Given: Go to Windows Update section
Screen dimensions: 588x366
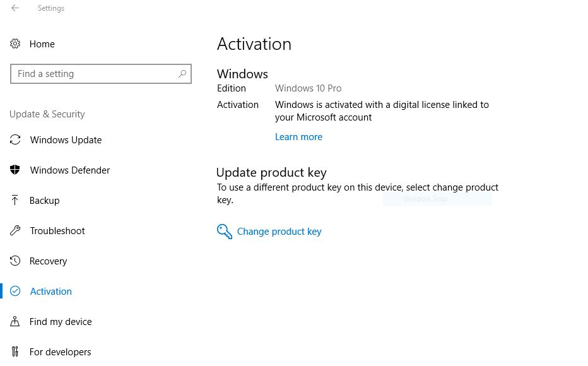Looking at the screenshot, I should click(x=66, y=140).
